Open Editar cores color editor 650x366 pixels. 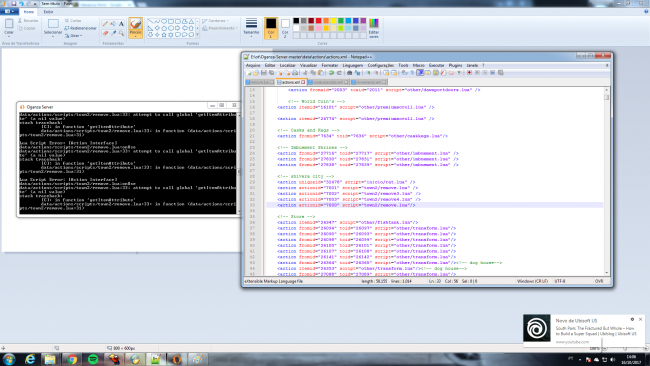(374, 28)
